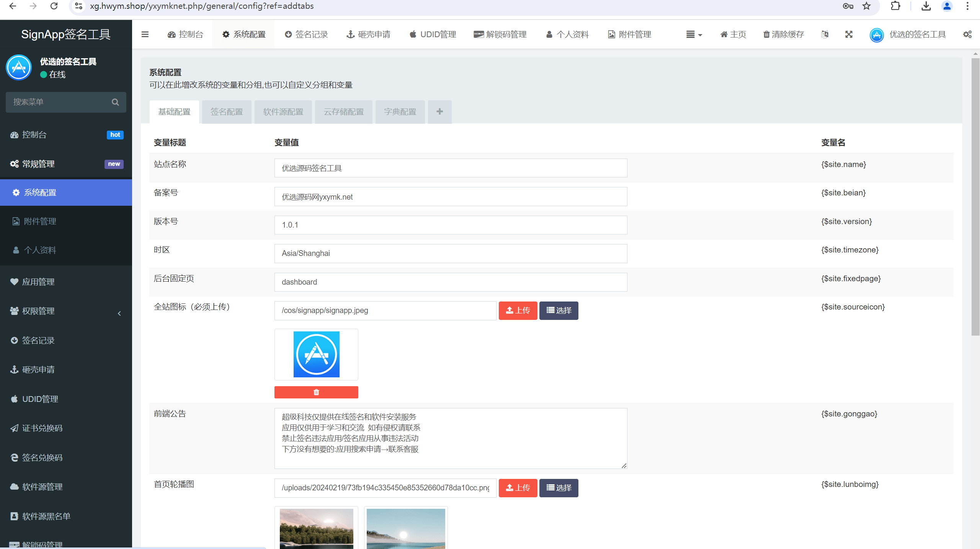This screenshot has height=549, width=980.
Task: Click the 站点名称 input field
Action: tap(451, 168)
